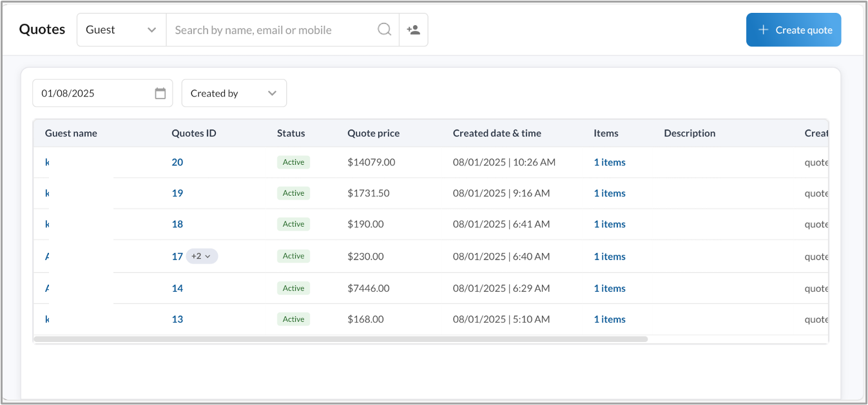View the 1 items link for quote 17
This screenshot has width=868, height=405.
pos(610,256)
